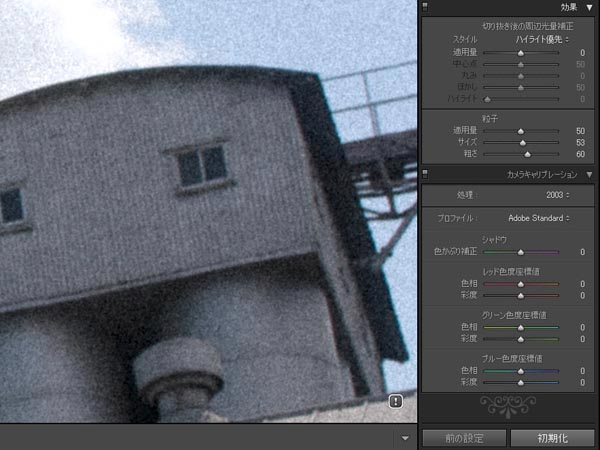Click the 色かぶり補正 shadow tint slider
This screenshot has width=600, height=450.
521,252
